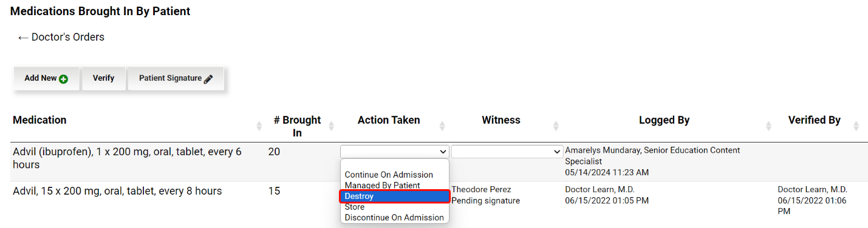Click the Verify button
This screenshot has width=868, height=228.
(x=104, y=78)
